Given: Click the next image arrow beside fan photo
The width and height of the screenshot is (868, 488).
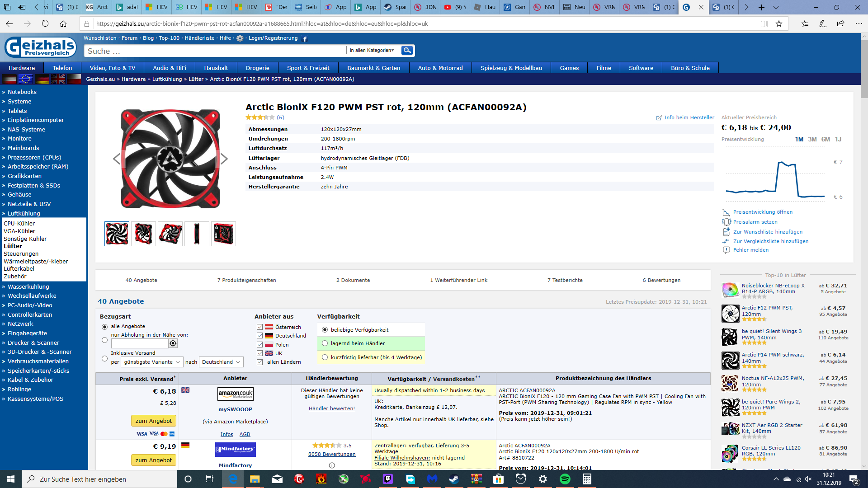Looking at the screenshot, I should pyautogui.click(x=224, y=159).
